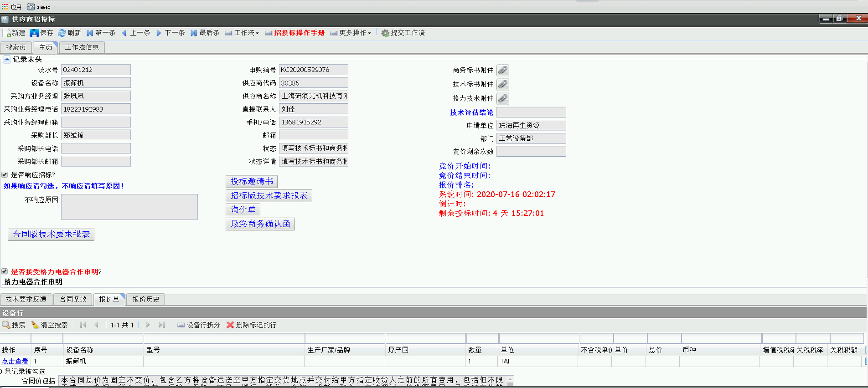Viewport: 868px width, 388px height.
Task: Open the 点击查看 link in row 1
Action: [15, 361]
